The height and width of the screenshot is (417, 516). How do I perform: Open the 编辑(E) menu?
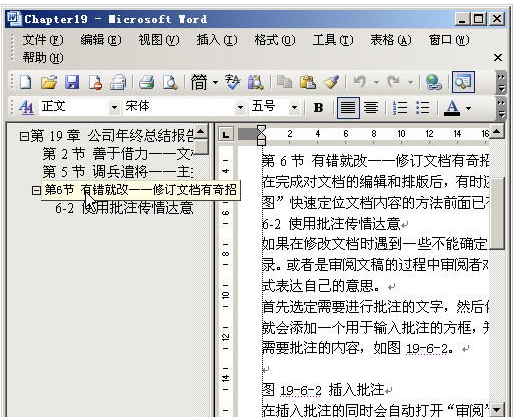pyautogui.click(x=101, y=40)
